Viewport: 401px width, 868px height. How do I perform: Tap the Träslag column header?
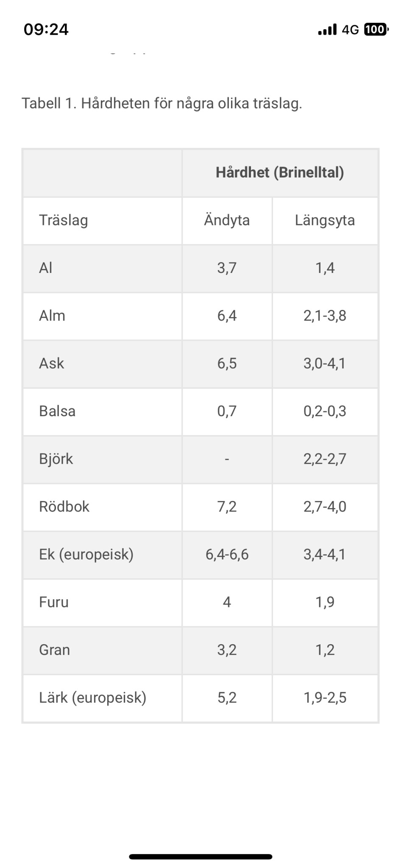[x=64, y=220]
